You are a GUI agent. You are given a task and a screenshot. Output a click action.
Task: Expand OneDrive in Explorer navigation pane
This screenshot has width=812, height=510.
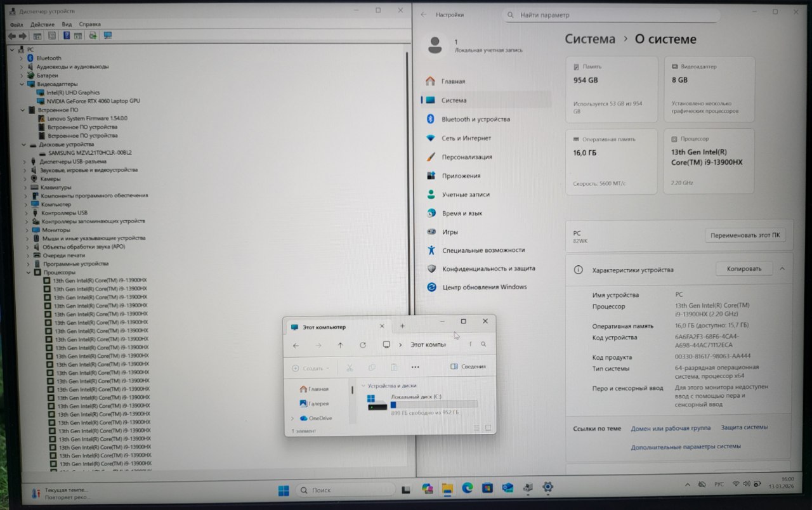pyautogui.click(x=292, y=419)
